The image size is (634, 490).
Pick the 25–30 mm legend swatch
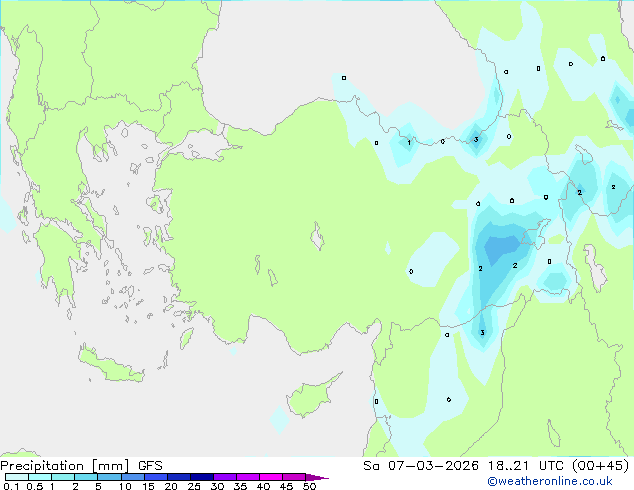tap(202, 477)
